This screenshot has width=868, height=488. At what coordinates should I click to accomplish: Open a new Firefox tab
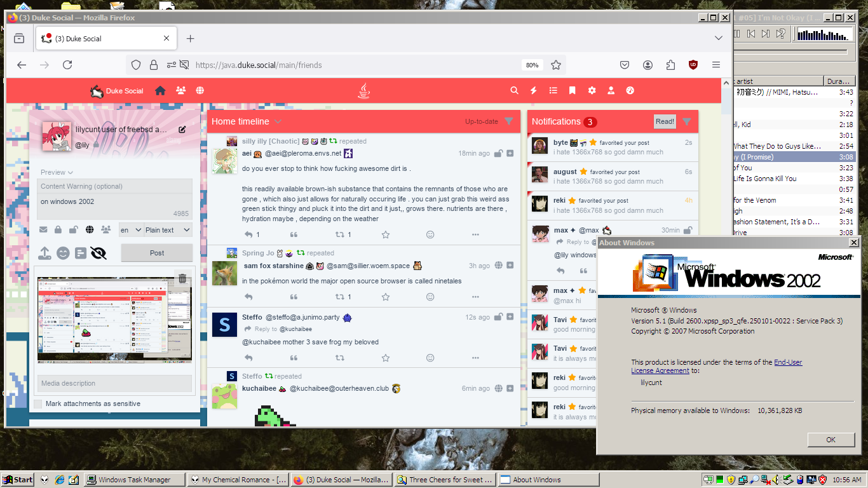(190, 39)
